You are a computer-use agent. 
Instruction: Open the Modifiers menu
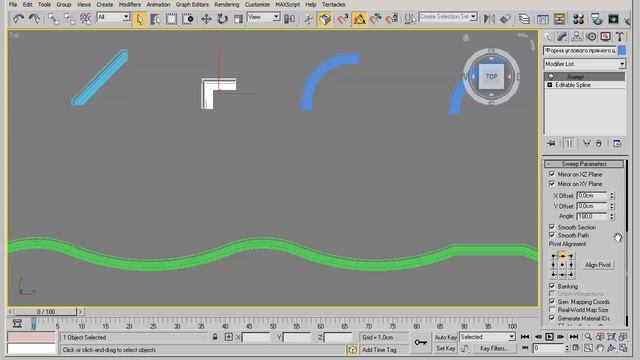click(x=129, y=4)
